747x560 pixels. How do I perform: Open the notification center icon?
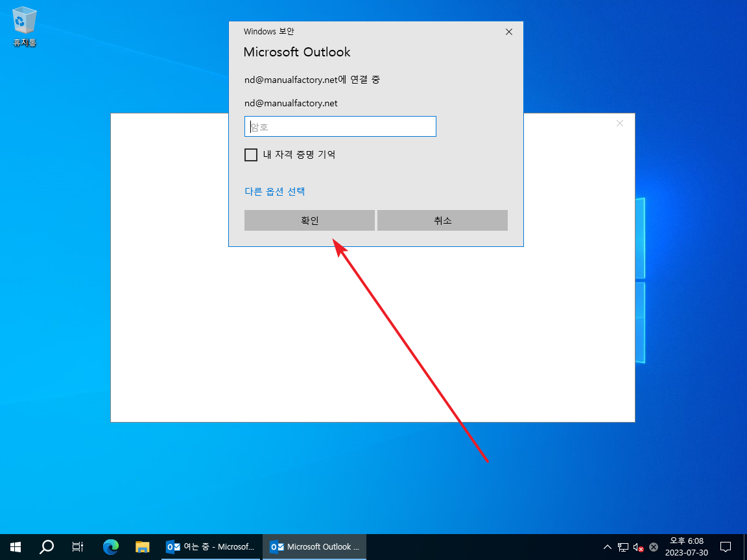[x=726, y=546]
